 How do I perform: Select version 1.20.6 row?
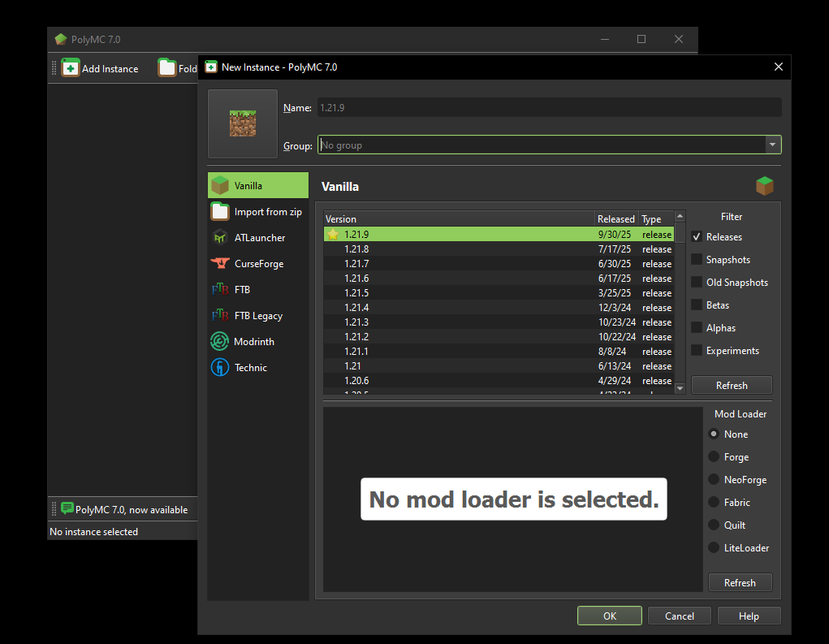tap(499, 380)
